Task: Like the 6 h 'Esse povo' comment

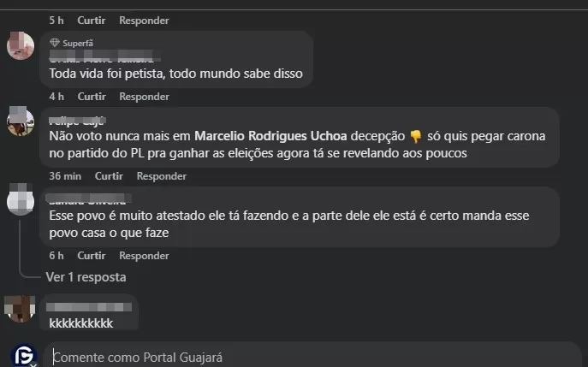Action: click(92, 256)
